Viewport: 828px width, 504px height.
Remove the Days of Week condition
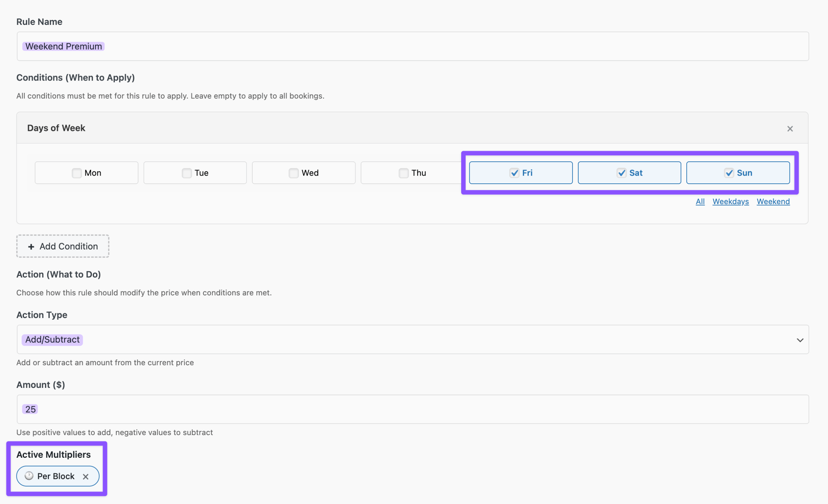pyautogui.click(x=790, y=129)
